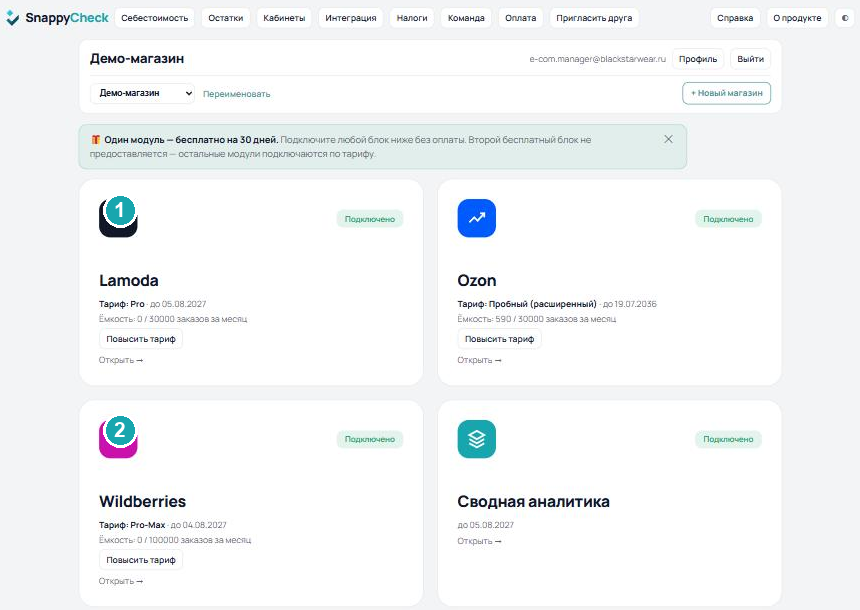860x610 pixels.
Task: Click the Подключено badge on Ozon card
Action: point(728,219)
